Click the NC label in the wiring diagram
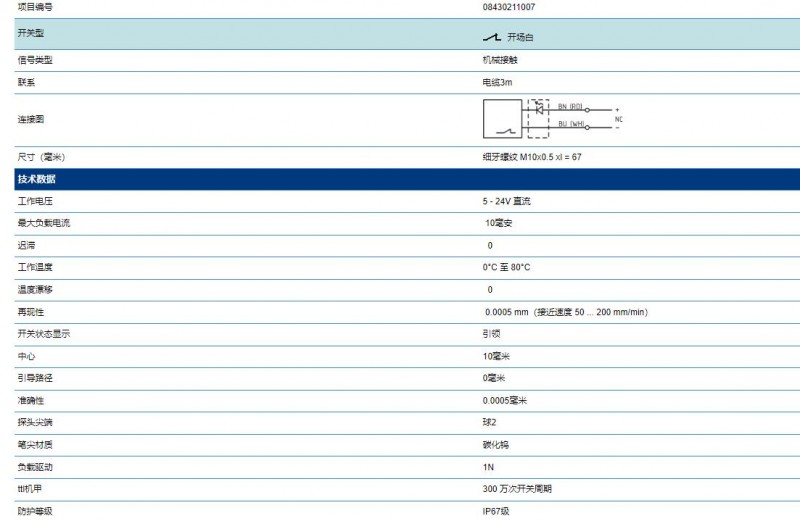This screenshot has width=800, height=521. tap(618, 119)
